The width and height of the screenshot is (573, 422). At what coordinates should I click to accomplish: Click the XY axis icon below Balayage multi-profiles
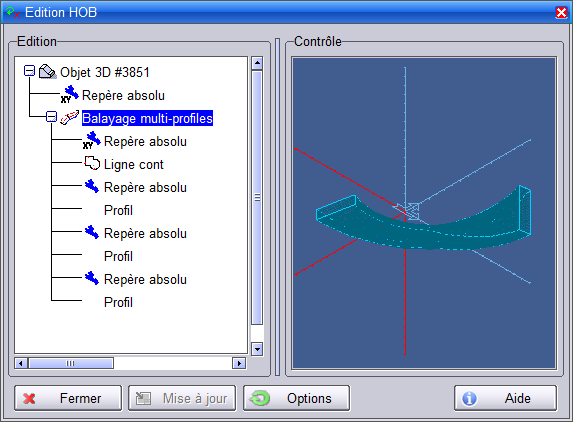pos(91,140)
